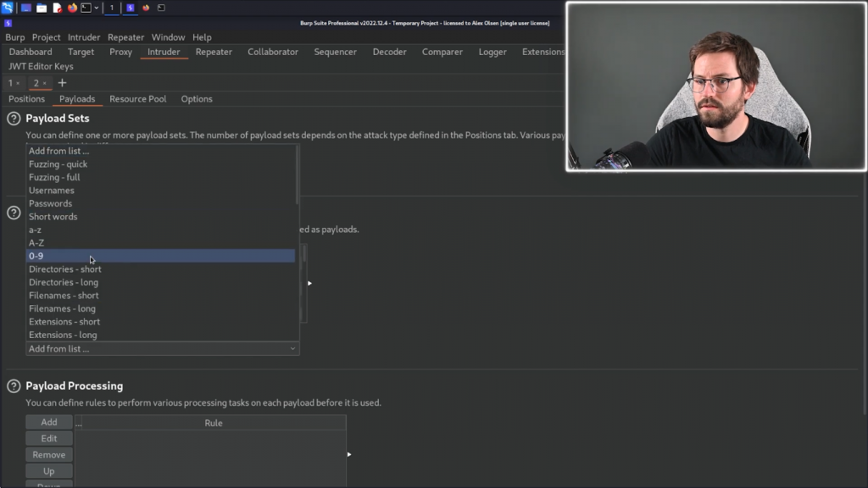Open the terminal launcher in the panel
Viewport: 868px width, 488px height.
pos(86,8)
